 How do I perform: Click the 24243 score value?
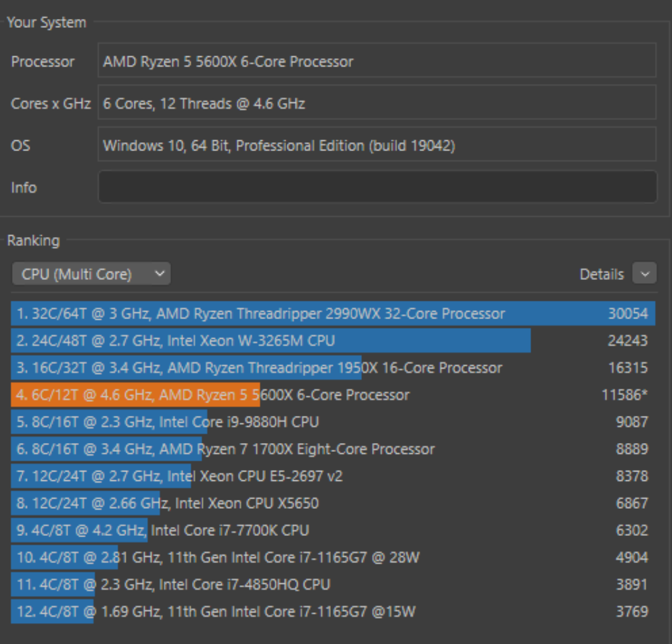point(628,341)
